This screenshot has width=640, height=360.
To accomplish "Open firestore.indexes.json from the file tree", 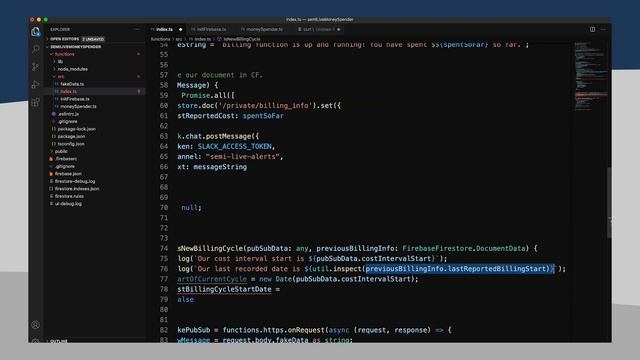I will [x=77, y=189].
